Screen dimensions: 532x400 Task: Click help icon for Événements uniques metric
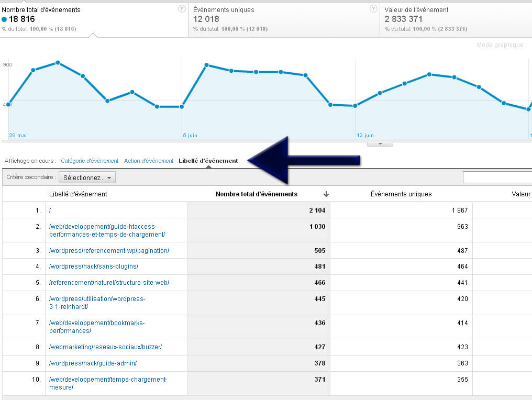(373, 9)
